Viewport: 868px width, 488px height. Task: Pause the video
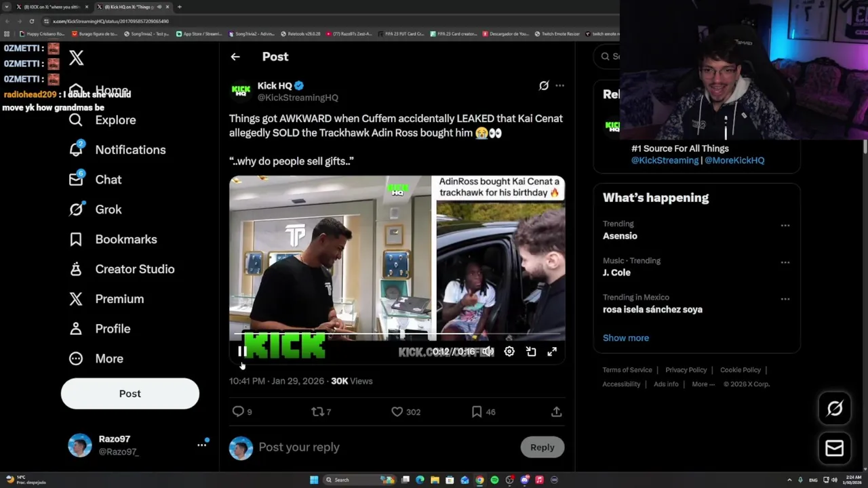(242, 351)
